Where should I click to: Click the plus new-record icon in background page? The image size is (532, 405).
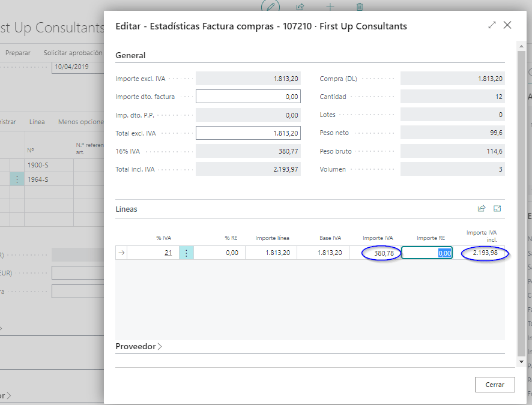(x=330, y=7)
